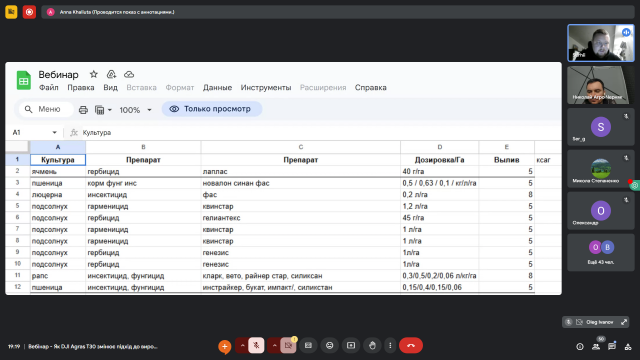Select column D header
The height and width of the screenshot is (360, 640).
coord(440,147)
